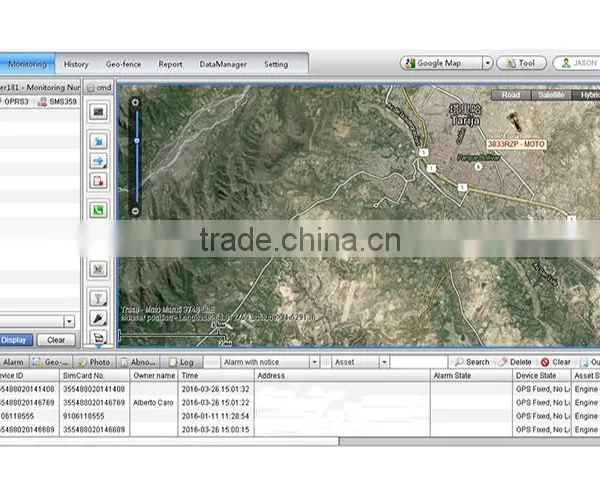
Task: Open the Geo- tab in bottom panel
Action: coord(51,362)
